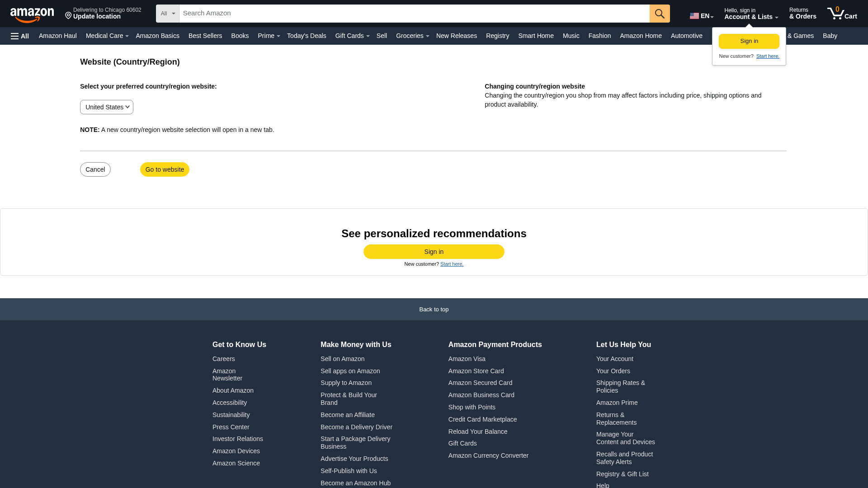Open Sell apps on Amazon link
The image size is (868, 488).
(x=350, y=371)
